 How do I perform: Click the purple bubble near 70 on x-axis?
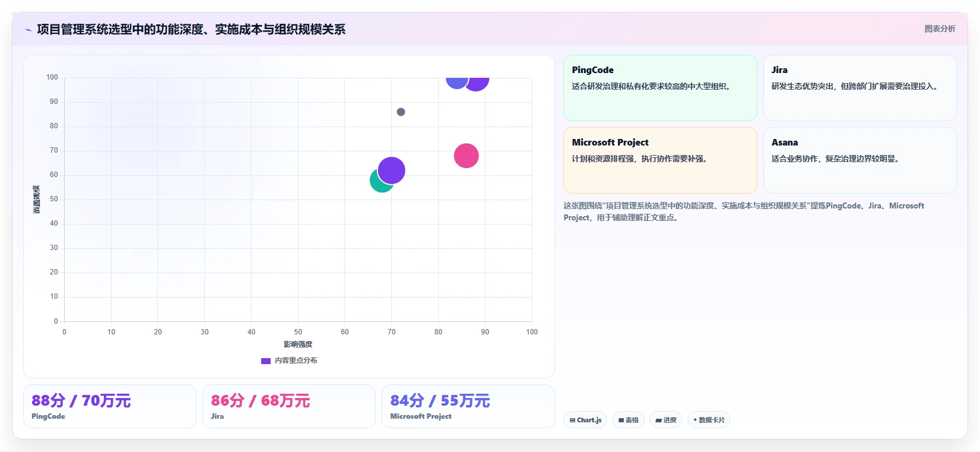pos(392,170)
